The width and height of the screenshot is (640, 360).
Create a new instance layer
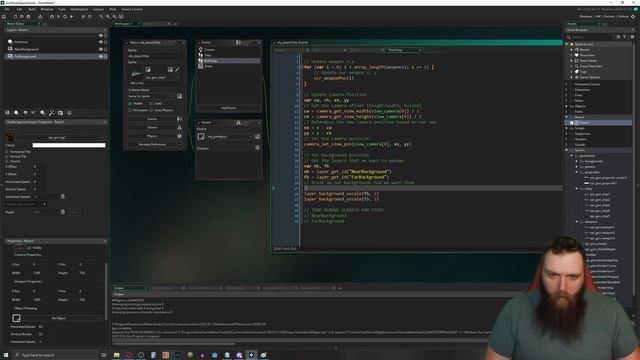[16, 113]
